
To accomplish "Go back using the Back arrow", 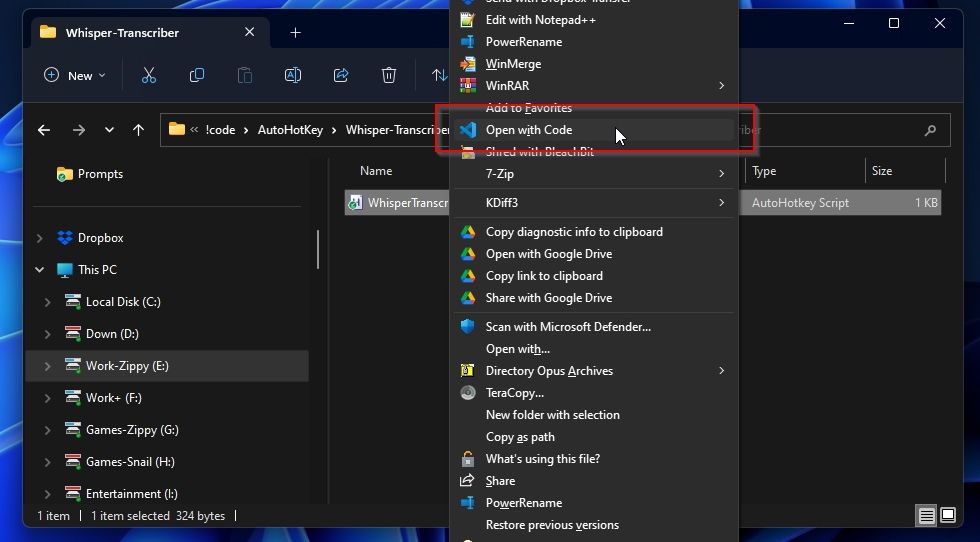I will [x=44, y=130].
